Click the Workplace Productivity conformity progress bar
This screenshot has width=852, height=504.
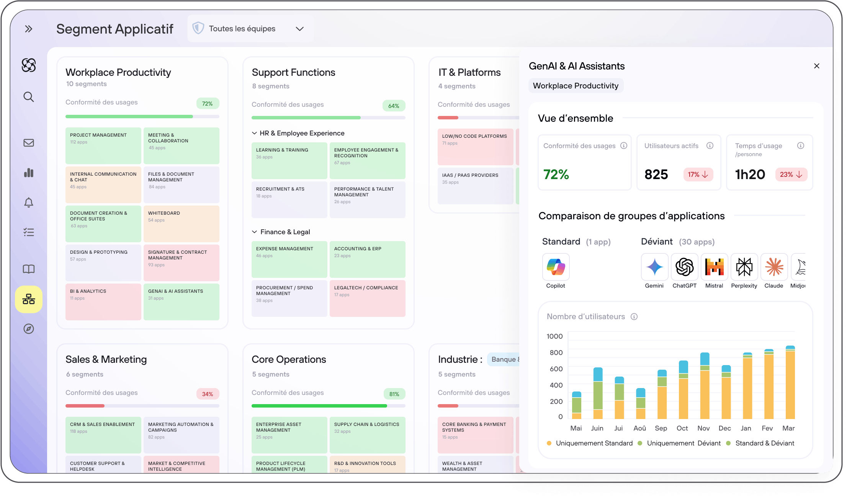coord(142,116)
